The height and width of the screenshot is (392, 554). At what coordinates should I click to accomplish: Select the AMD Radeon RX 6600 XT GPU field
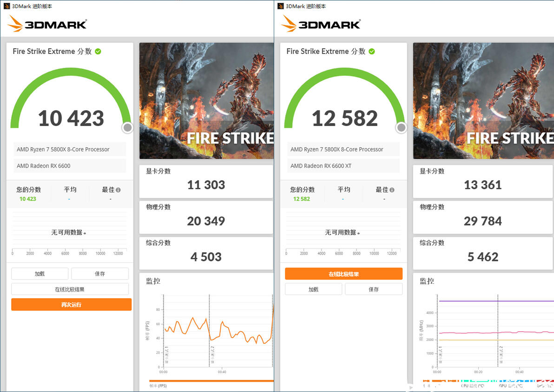[343, 166]
